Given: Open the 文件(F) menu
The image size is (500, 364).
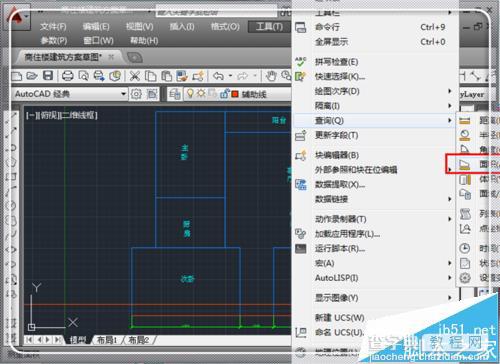Looking at the screenshot, I should (53, 26).
